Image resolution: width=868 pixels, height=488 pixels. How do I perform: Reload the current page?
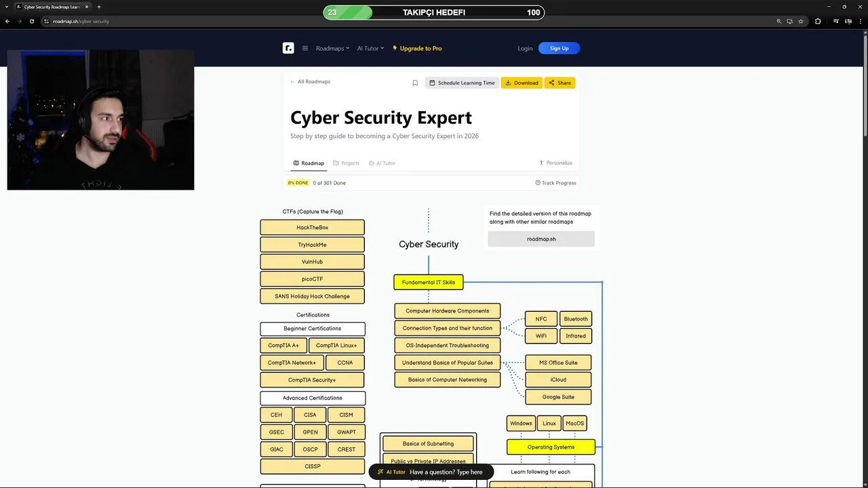point(31,21)
